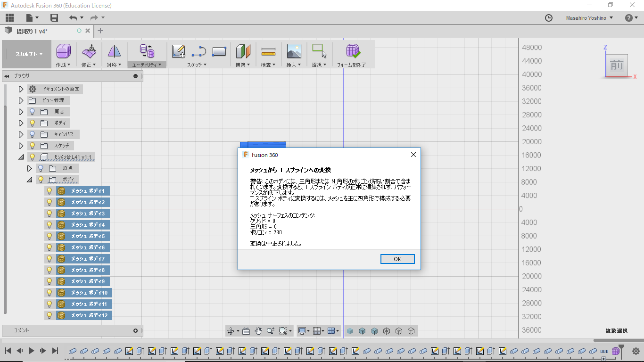Expand the ビュー管理 node
This screenshot has width=644, height=362.
pyautogui.click(x=21, y=100)
